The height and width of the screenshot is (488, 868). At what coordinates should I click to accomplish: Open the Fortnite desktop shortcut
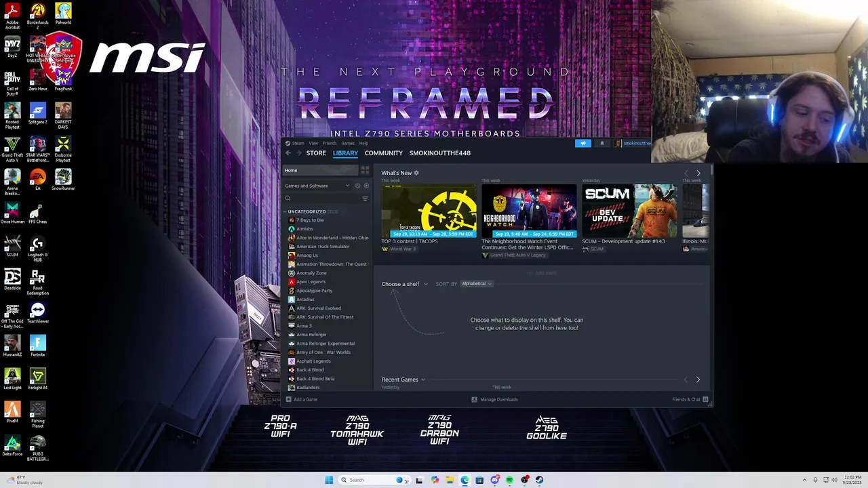37,346
